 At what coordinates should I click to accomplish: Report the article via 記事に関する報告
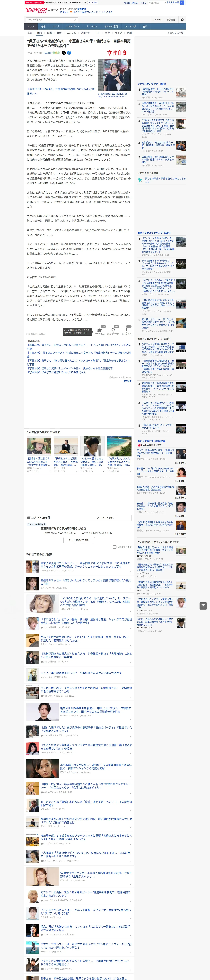(36, 334)
